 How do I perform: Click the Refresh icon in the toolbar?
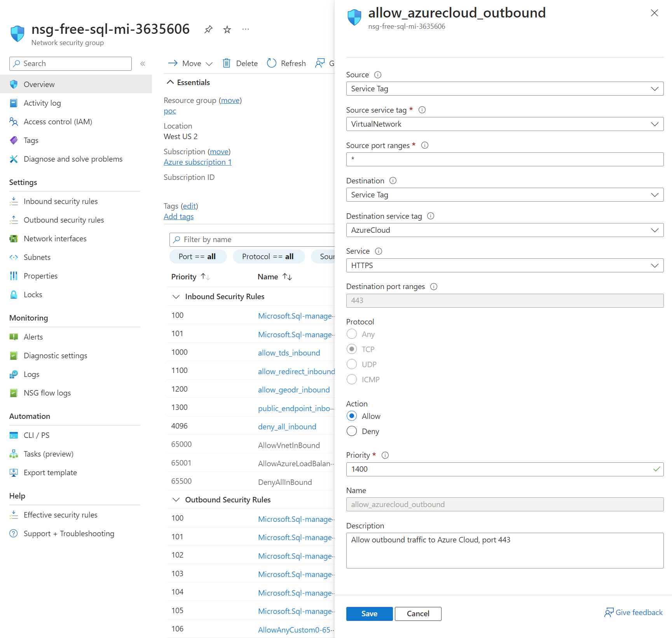click(x=272, y=63)
